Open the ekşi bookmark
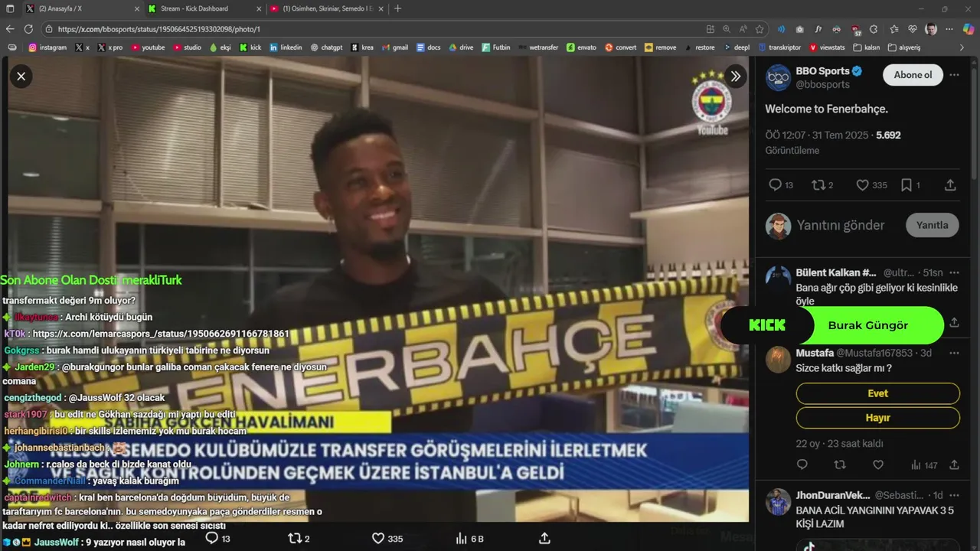Screen dimensions: 980x551 [220, 47]
